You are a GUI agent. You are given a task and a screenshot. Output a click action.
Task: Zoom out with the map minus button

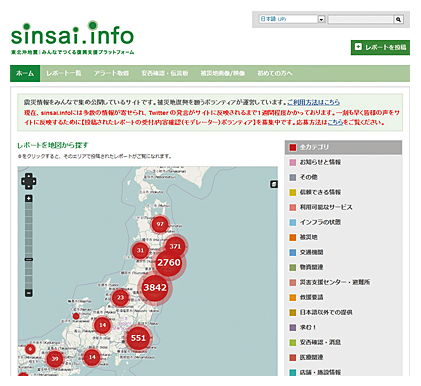[29, 293]
